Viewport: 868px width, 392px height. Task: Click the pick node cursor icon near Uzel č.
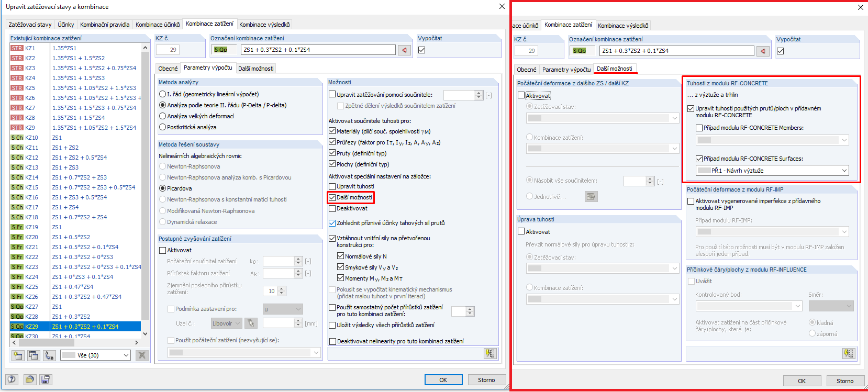[x=251, y=323]
